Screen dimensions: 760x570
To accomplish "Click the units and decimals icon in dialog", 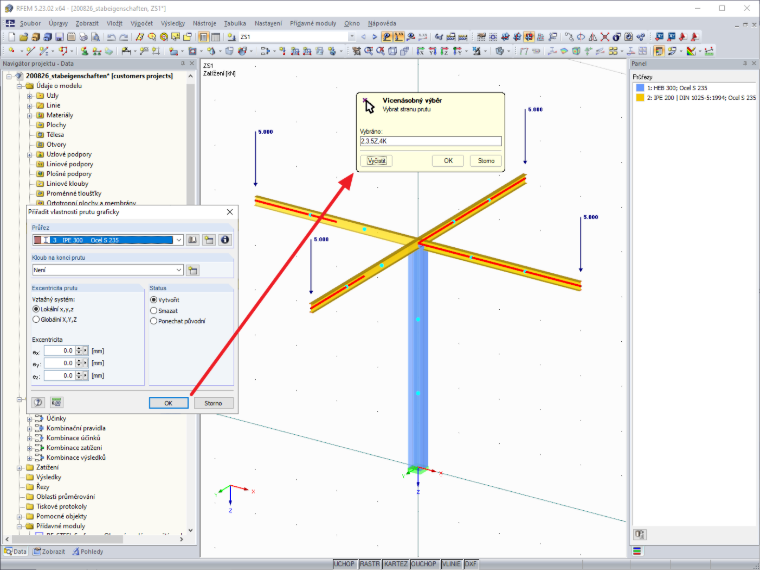I will pos(57,402).
